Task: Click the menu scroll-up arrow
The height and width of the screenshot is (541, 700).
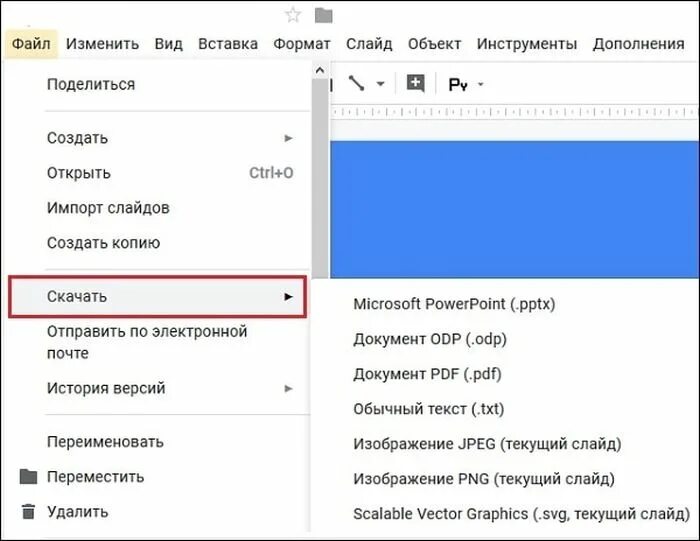Action: click(320, 70)
